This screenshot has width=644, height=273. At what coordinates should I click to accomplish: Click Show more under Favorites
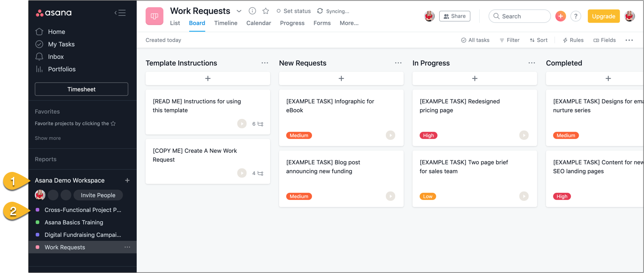[48, 138]
